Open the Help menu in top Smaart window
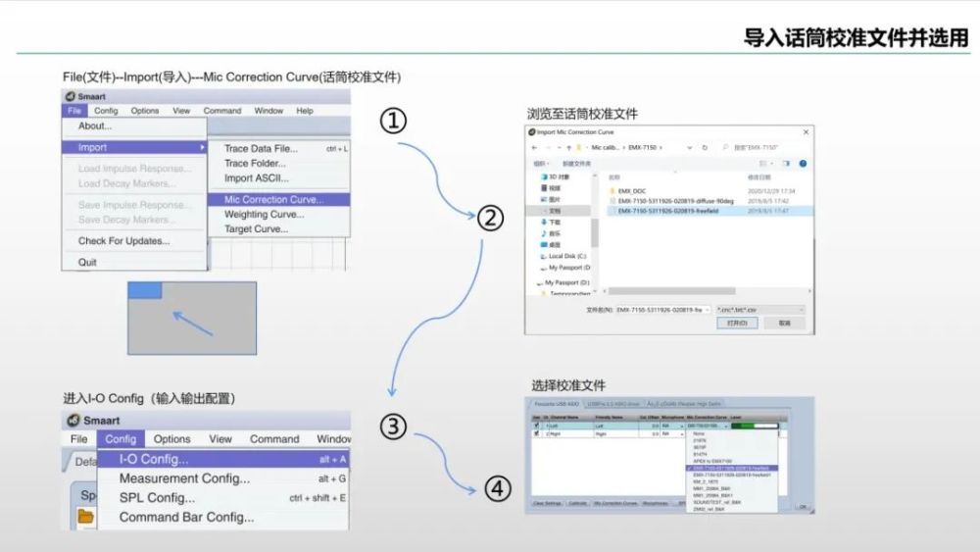 pos(305,111)
